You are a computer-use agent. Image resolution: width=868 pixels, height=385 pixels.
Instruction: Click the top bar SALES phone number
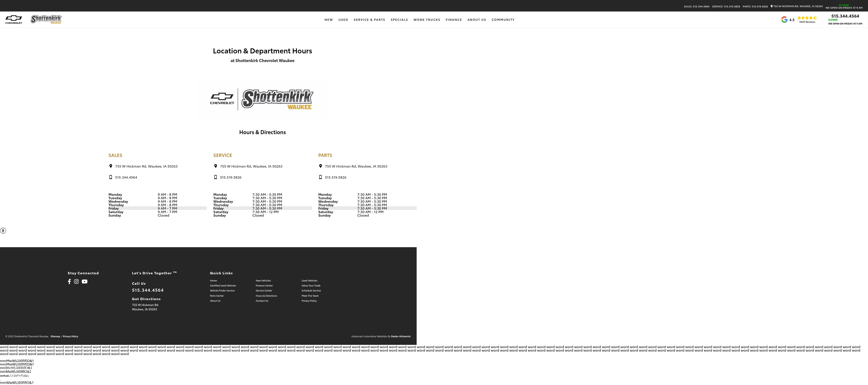click(x=697, y=7)
